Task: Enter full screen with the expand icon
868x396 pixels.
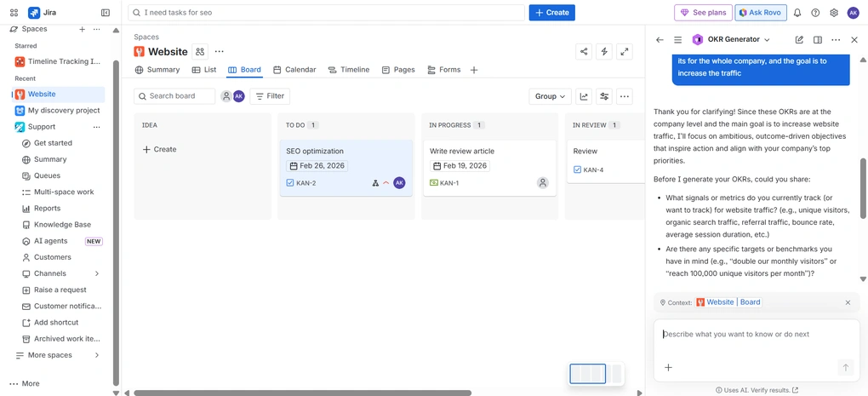Action: click(x=625, y=51)
